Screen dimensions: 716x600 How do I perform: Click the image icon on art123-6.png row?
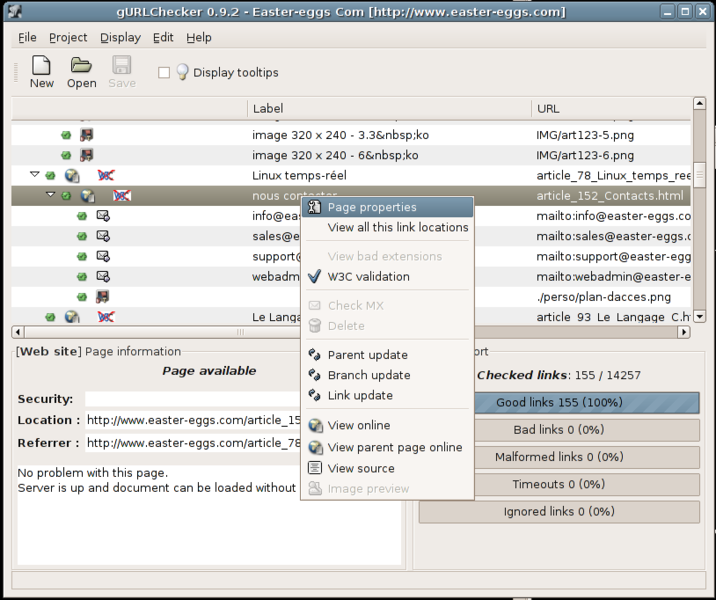pyautogui.click(x=86, y=155)
